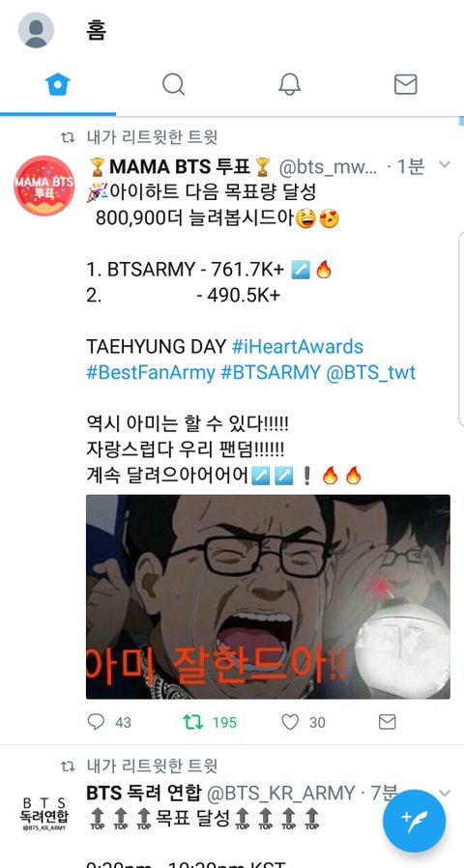
Task: Open the Search tab magnifier
Action: tap(173, 85)
